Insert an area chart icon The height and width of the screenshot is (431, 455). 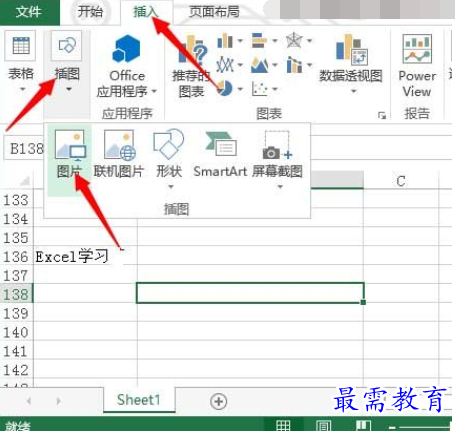point(260,65)
